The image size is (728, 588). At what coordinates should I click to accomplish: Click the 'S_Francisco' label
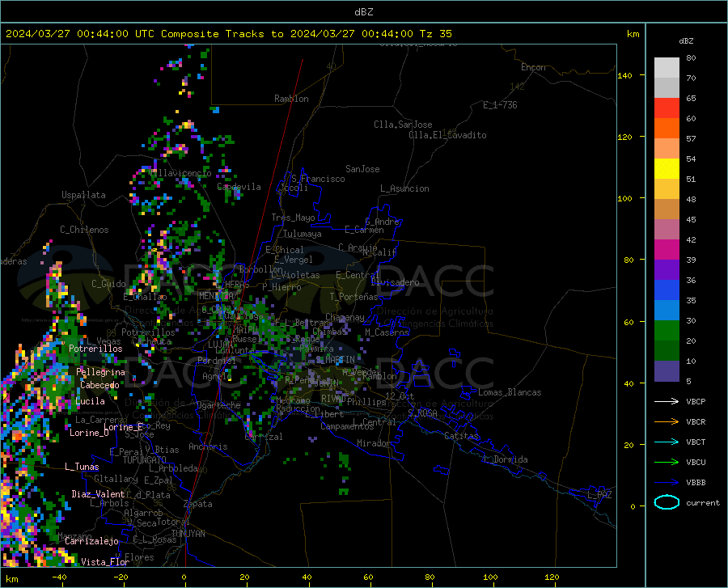tap(318, 179)
